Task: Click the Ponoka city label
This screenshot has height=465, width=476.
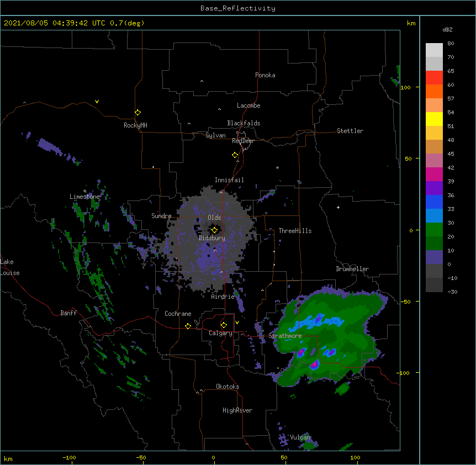Action: (265, 75)
